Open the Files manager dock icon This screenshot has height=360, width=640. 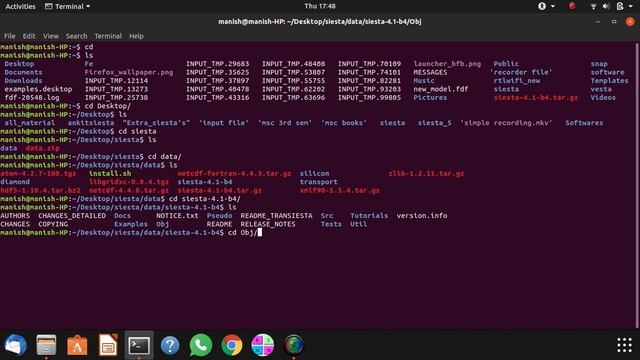(46, 345)
